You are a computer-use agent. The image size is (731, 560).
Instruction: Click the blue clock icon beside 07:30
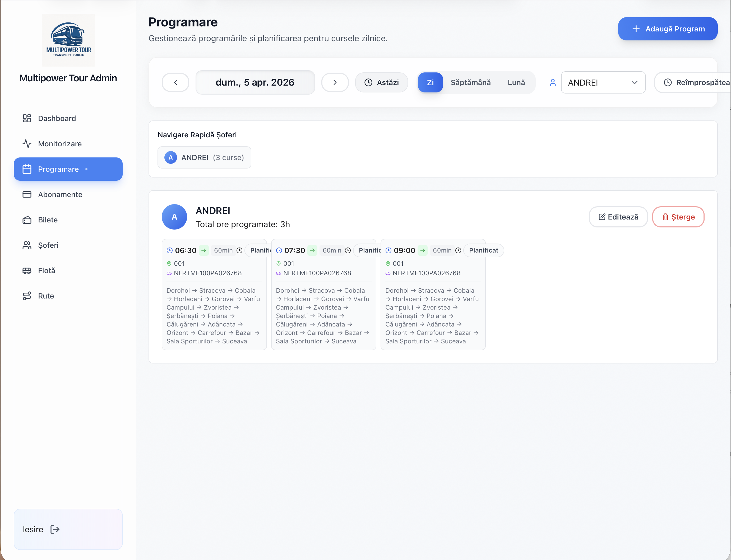[x=279, y=250]
